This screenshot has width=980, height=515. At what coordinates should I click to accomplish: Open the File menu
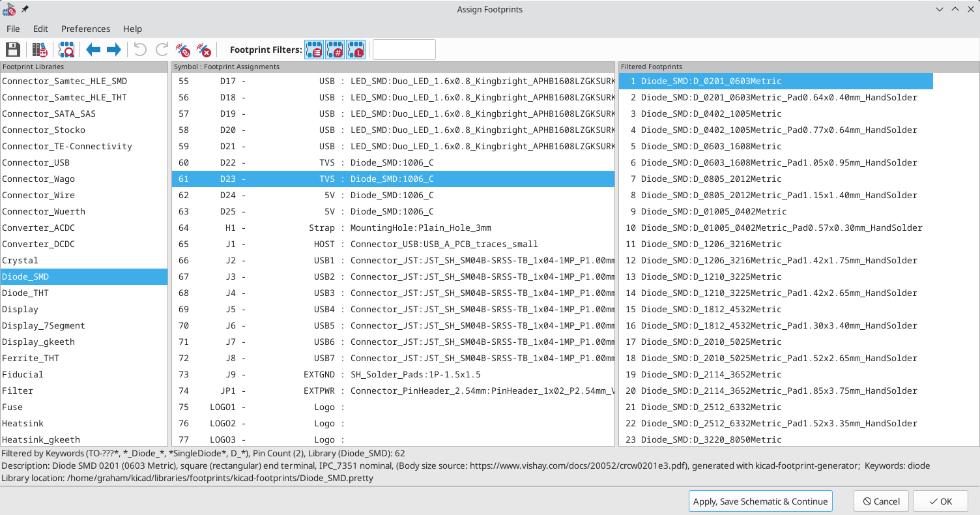(x=12, y=29)
